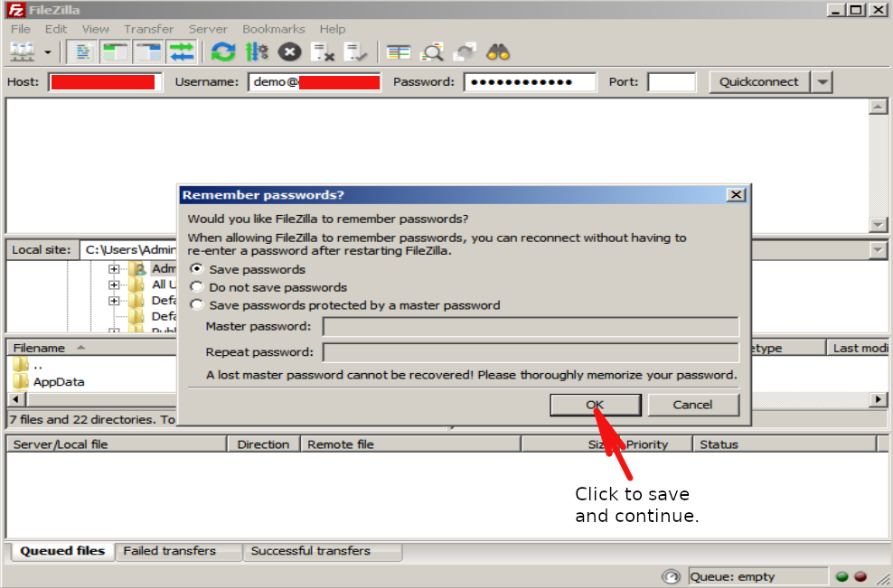Open the View menu
Image resolution: width=893 pixels, height=588 pixels.
95,29
